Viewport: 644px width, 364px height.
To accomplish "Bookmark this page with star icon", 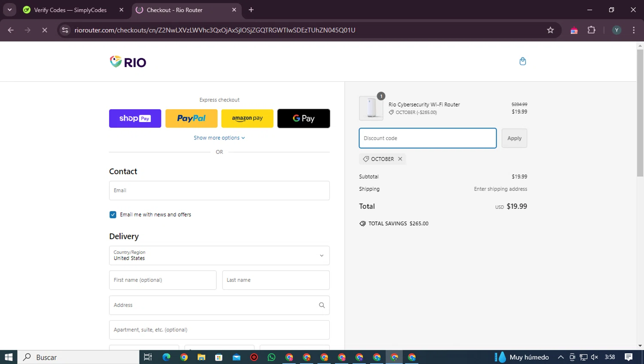I will point(550,30).
